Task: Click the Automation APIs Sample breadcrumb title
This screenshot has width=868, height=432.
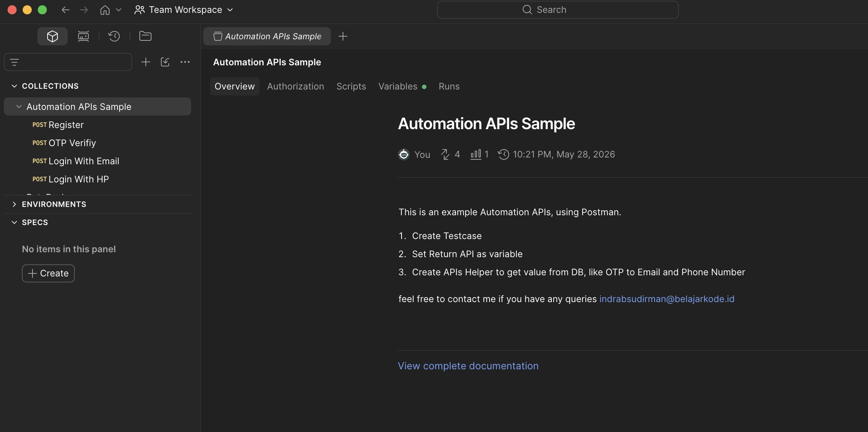Action: [x=267, y=62]
